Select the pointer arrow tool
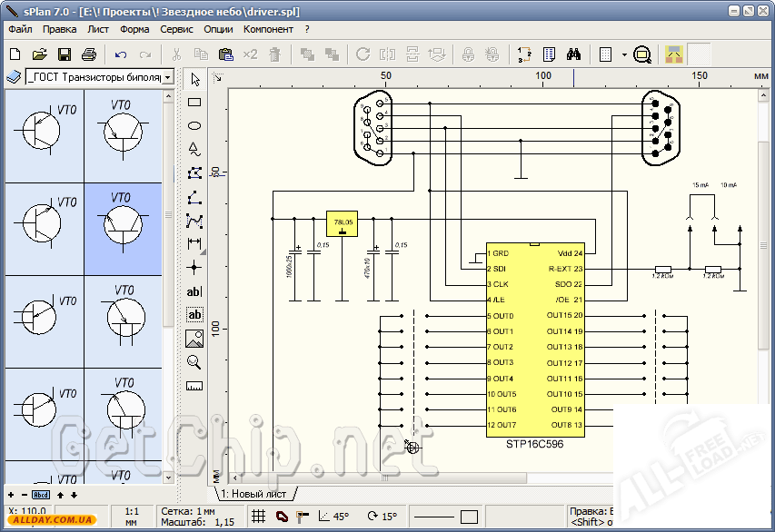775x532 pixels. pyautogui.click(x=194, y=80)
